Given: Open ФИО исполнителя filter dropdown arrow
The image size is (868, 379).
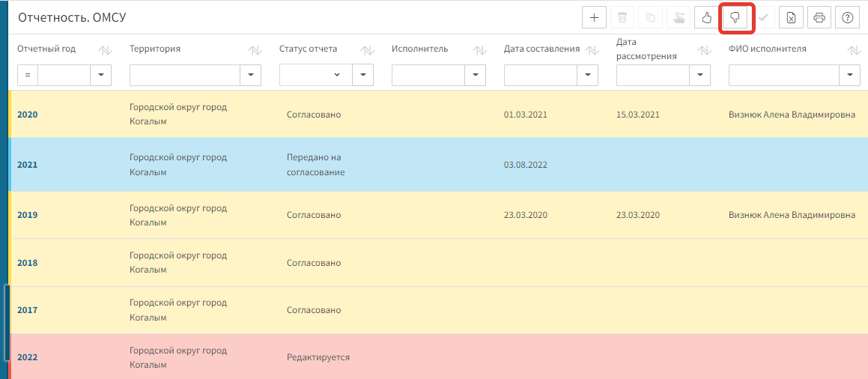Looking at the screenshot, I should (849, 75).
